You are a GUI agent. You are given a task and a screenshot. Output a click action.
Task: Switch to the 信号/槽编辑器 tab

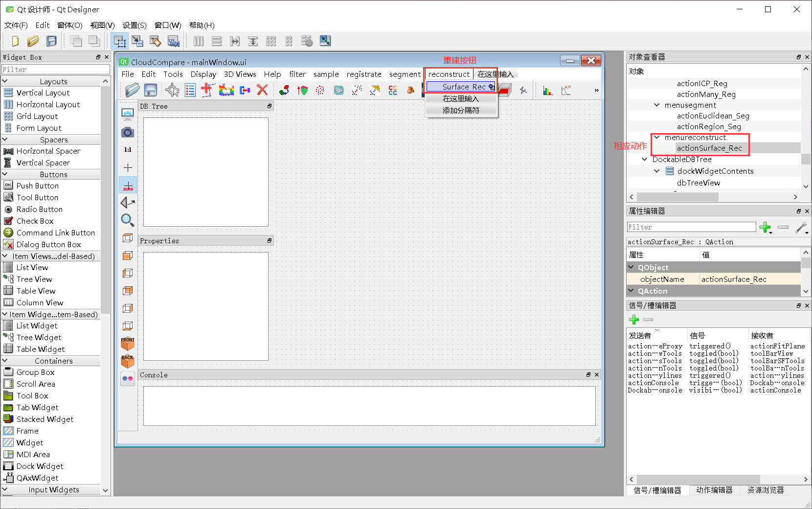click(657, 490)
